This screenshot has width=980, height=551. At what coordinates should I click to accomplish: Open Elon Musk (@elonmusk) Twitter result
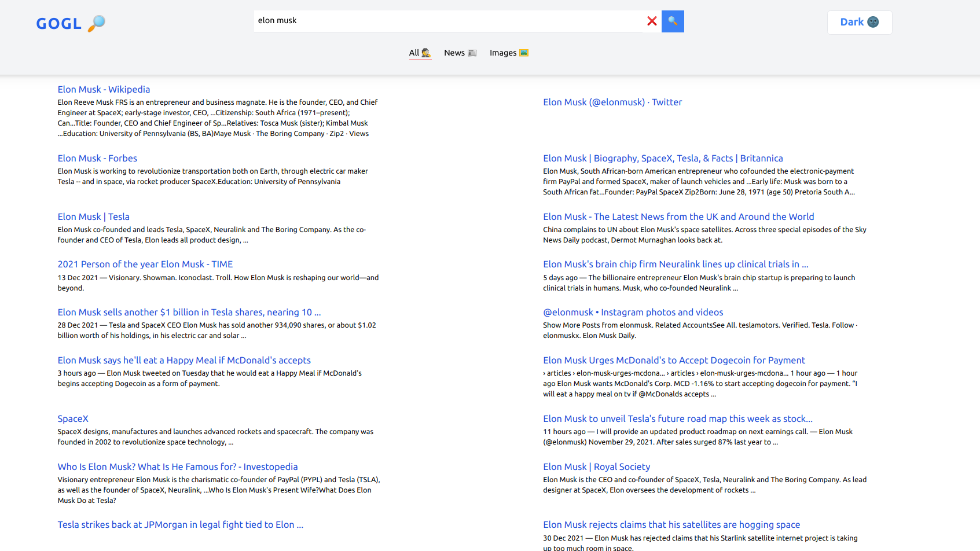point(612,102)
